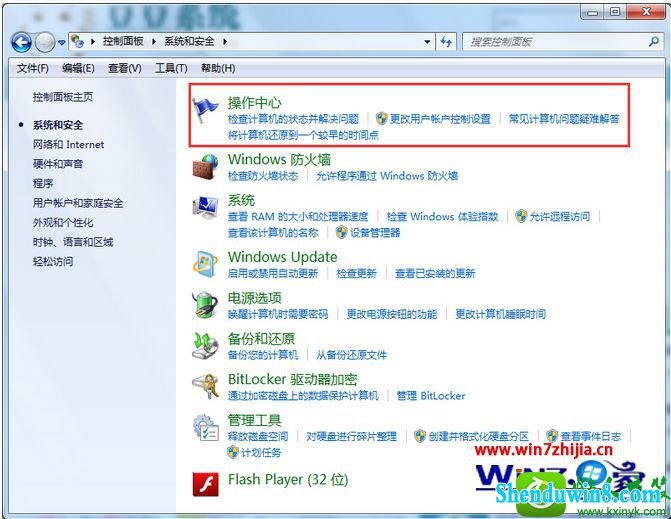The height and width of the screenshot is (519, 671).
Task: Click the Backup and Restore icon
Action: [205, 345]
